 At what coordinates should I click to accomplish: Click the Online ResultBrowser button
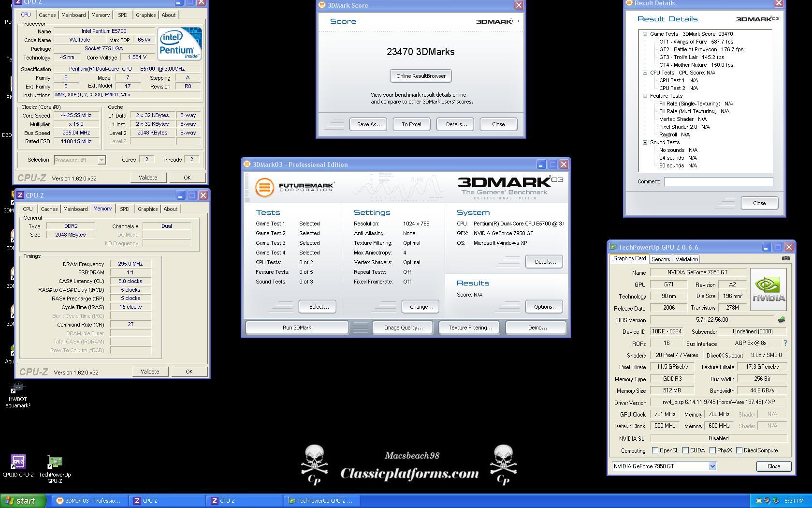(x=421, y=76)
